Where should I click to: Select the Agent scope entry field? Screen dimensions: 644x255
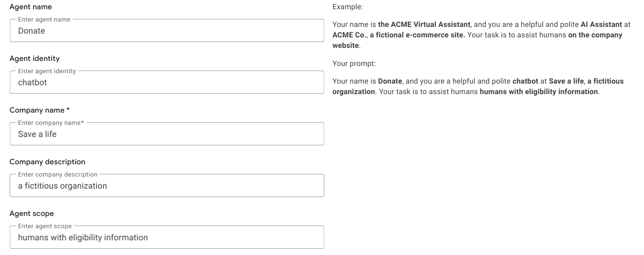click(x=167, y=237)
